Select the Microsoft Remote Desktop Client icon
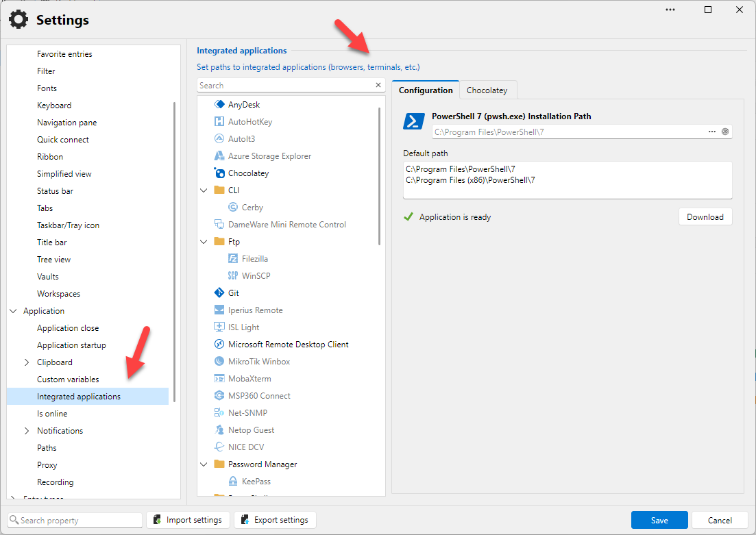 (219, 344)
